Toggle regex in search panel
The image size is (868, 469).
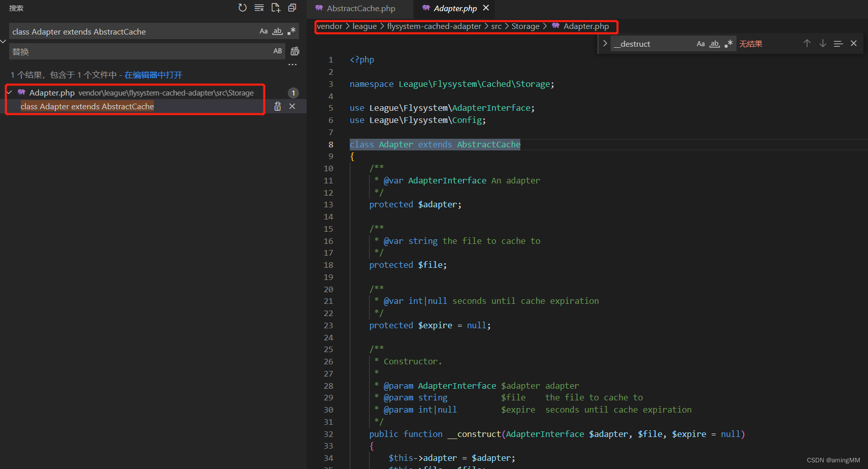(291, 32)
